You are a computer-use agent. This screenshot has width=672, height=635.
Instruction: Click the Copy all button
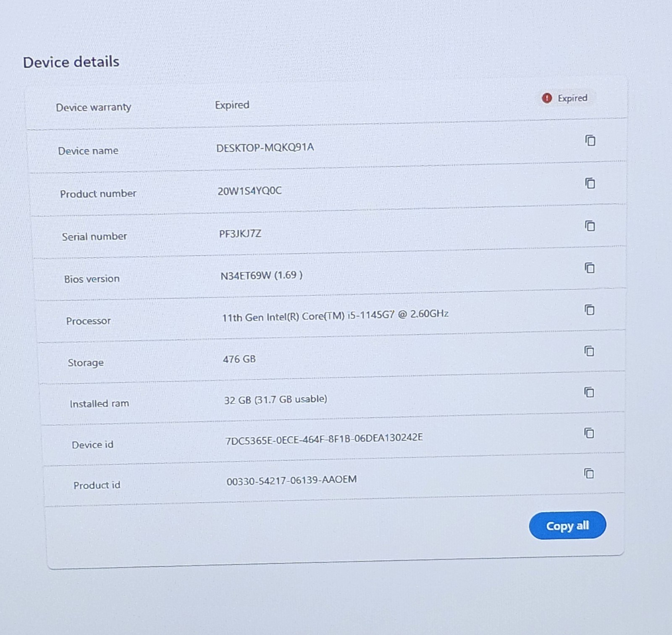pos(567,525)
